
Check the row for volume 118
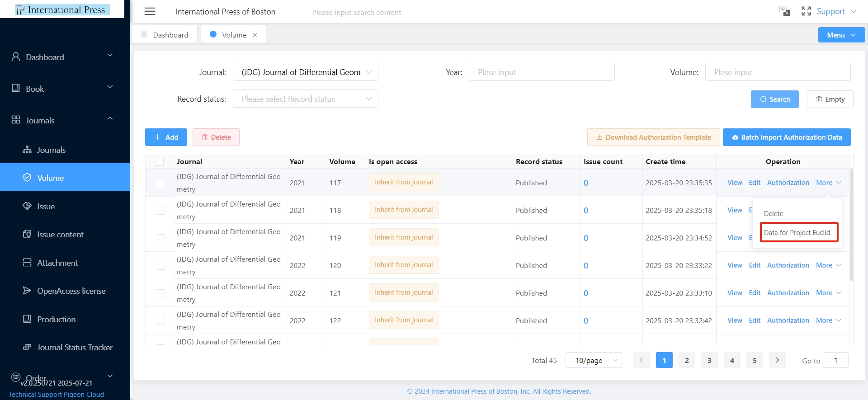[x=161, y=210]
